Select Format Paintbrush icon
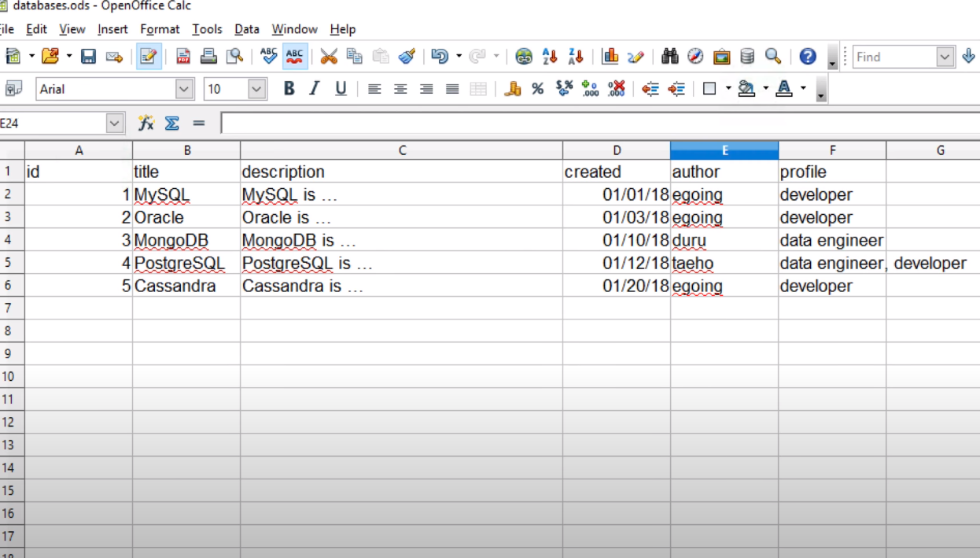 point(407,56)
